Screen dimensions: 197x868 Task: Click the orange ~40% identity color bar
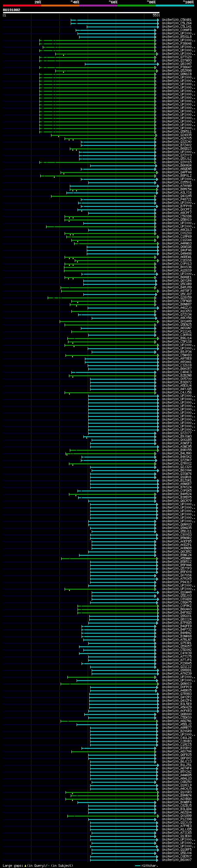60,6
